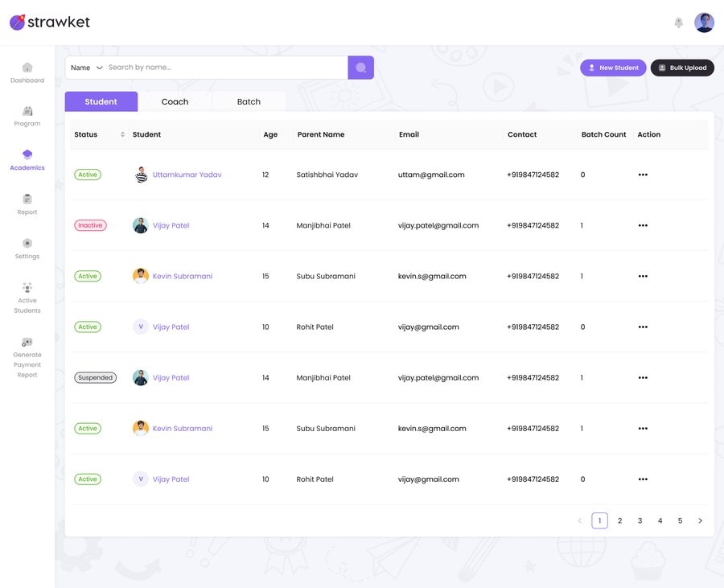
Task: Go to the next page arrow
Action: point(700,520)
